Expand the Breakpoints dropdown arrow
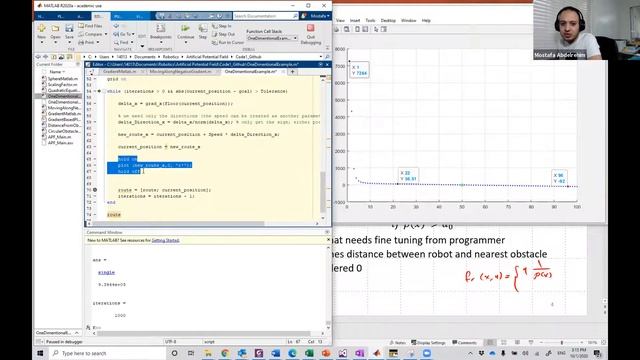 point(161,42)
